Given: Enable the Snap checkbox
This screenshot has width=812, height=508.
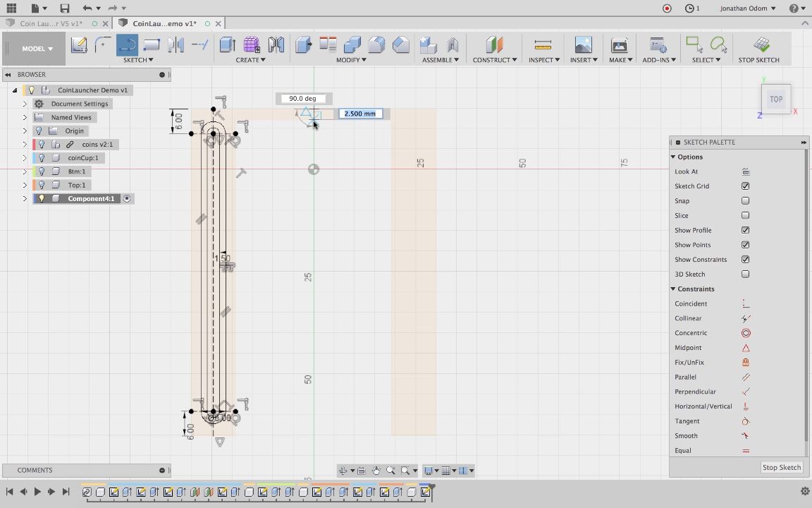Looking at the screenshot, I should pyautogui.click(x=745, y=201).
